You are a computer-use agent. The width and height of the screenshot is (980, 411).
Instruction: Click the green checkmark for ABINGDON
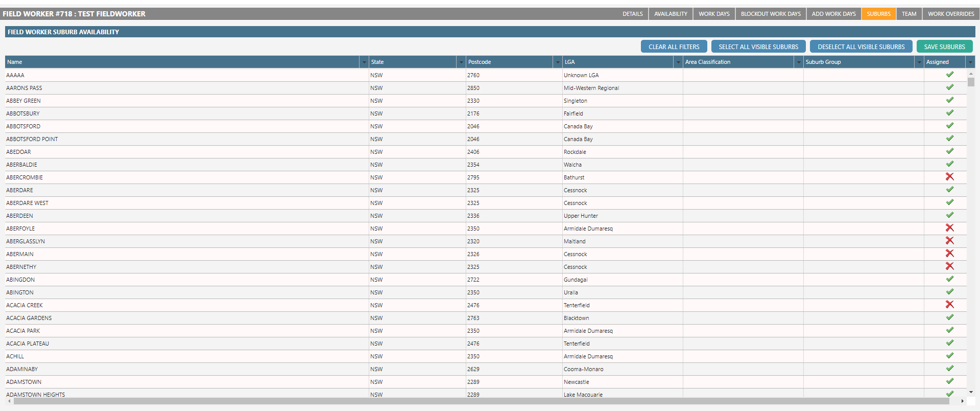949,279
